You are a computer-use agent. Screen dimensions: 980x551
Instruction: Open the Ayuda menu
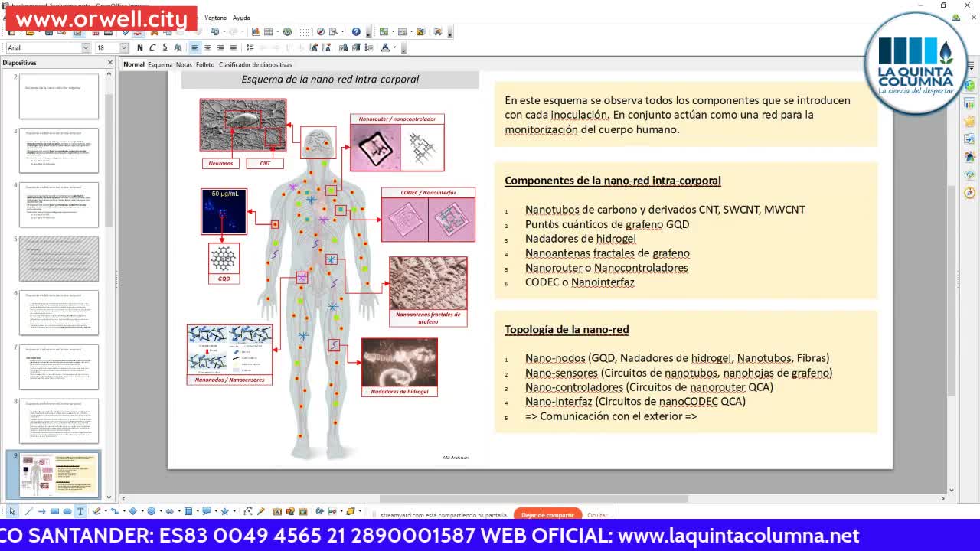point(241,17)
